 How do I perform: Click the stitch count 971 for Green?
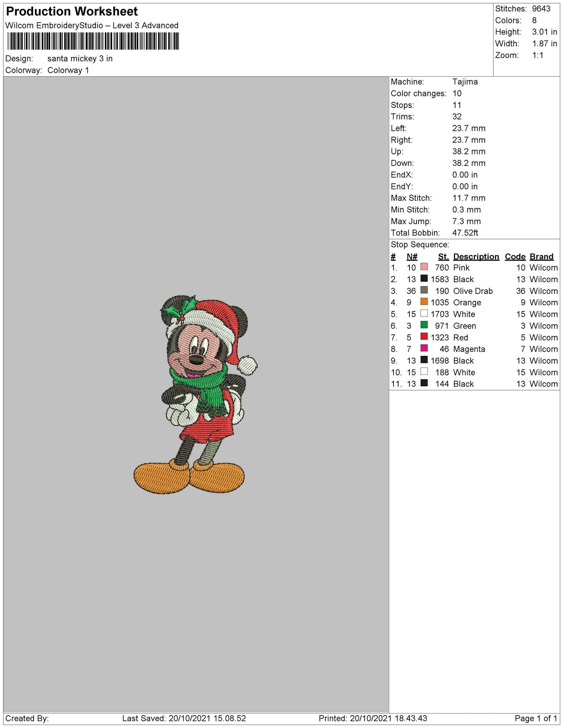pos(442,326)
